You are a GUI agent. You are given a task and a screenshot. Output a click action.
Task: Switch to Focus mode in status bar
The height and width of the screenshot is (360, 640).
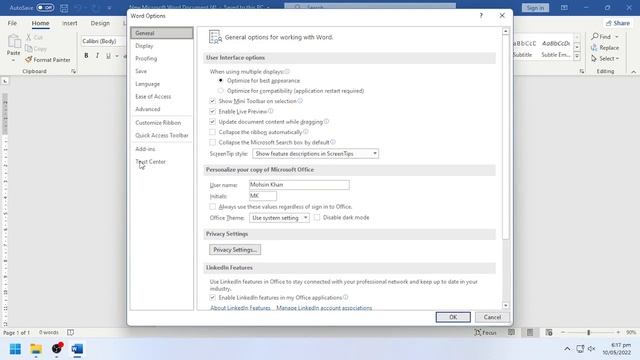tap(485, 332)
